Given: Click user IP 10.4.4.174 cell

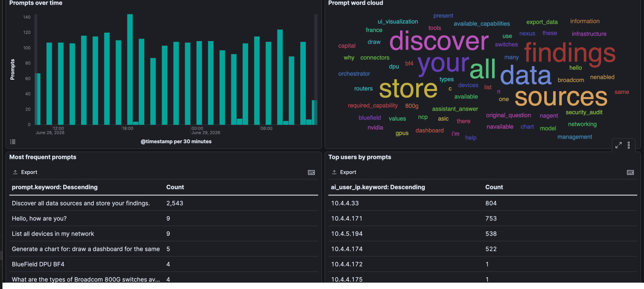Looking at the screenshot, I should coord(347,249).
